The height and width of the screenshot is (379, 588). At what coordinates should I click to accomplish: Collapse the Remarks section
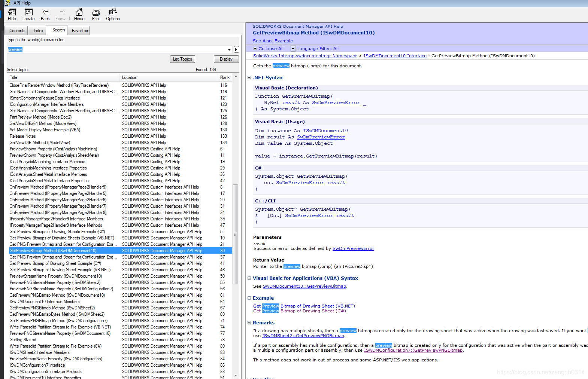(249, 323)
